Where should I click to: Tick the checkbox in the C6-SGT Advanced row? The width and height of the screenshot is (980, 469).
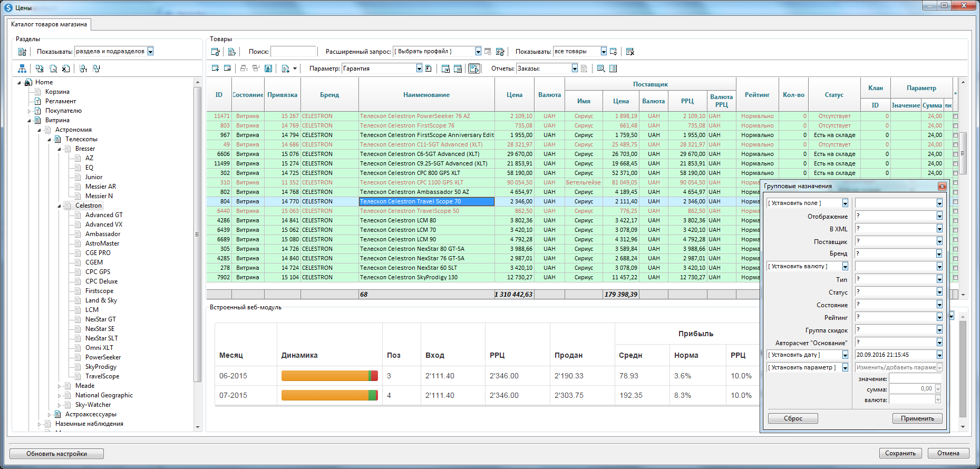(x=955, y=154)
